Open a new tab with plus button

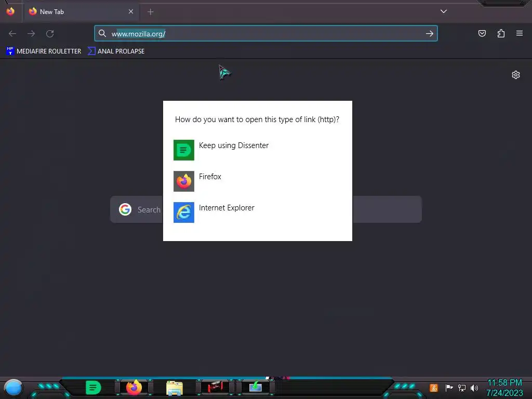click(x=151, y=12)
